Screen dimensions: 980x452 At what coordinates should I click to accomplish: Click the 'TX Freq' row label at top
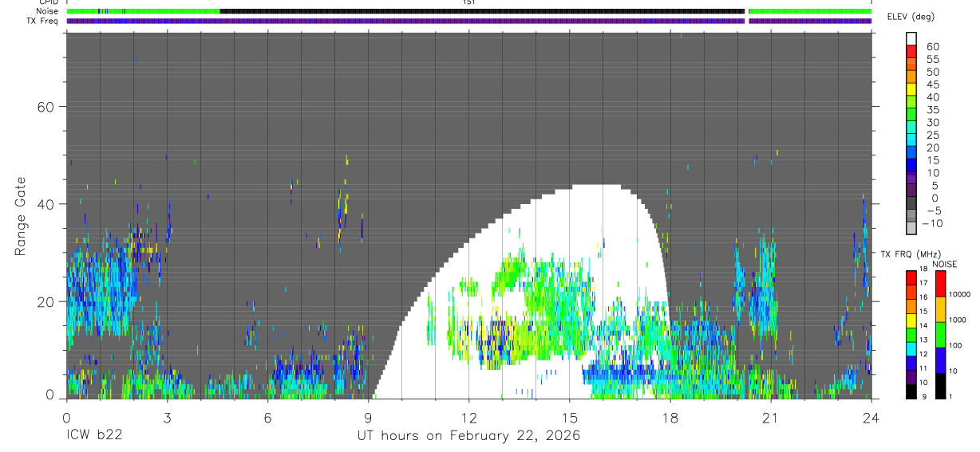click(x=43, y=21)
